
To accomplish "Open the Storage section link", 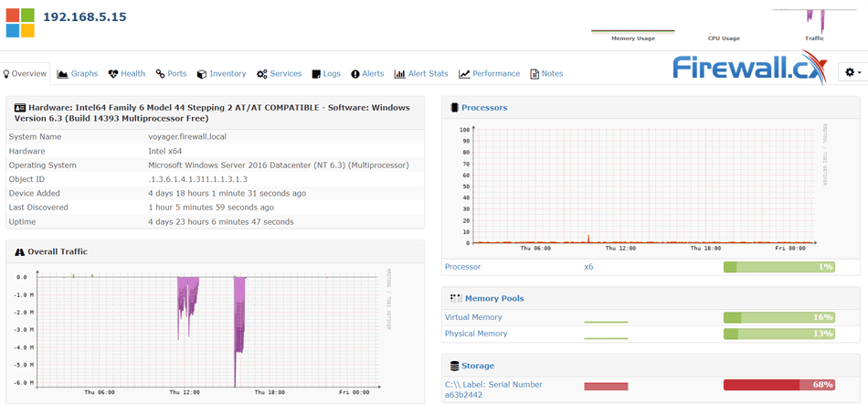I will (x=478, y=366).
